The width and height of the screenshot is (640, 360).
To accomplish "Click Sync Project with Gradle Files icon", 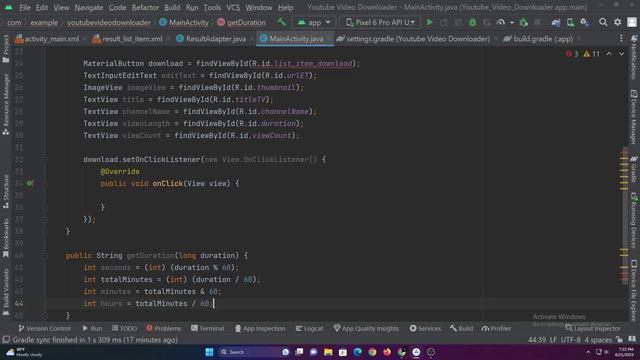I will click(556, 22).
